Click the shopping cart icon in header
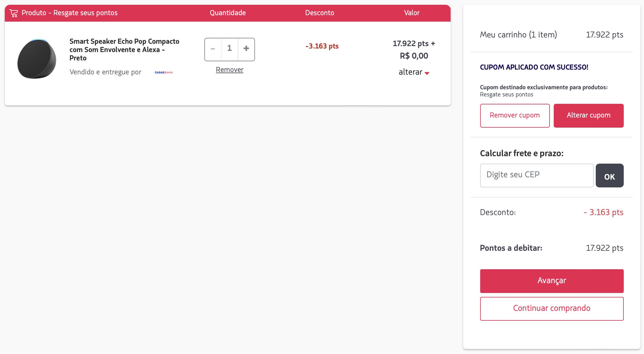Screen dimensions: 644x354 click(14, 13)
